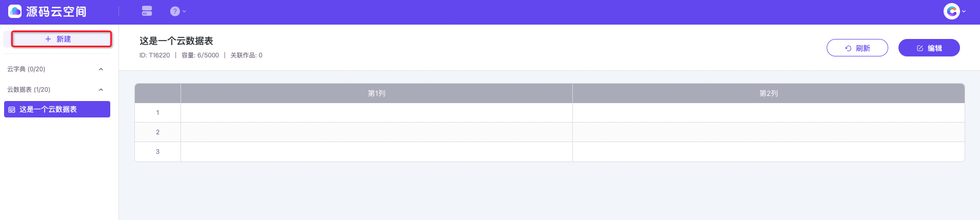The width and height of the screenshot is (980, 220).
Task: Open the storage icon in top bar
Action: pos(147,11)
